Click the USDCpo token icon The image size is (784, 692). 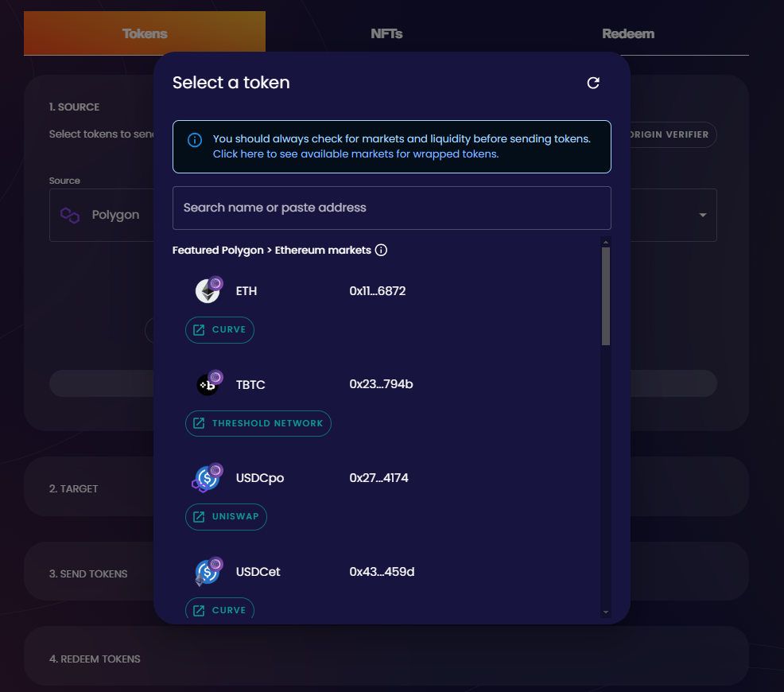[x=208, y=478]
